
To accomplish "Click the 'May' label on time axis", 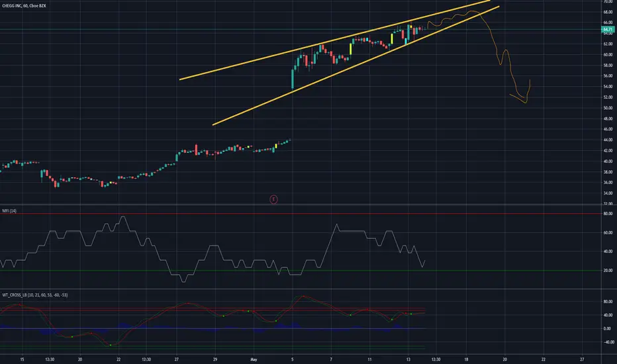I will click(254, 359).
